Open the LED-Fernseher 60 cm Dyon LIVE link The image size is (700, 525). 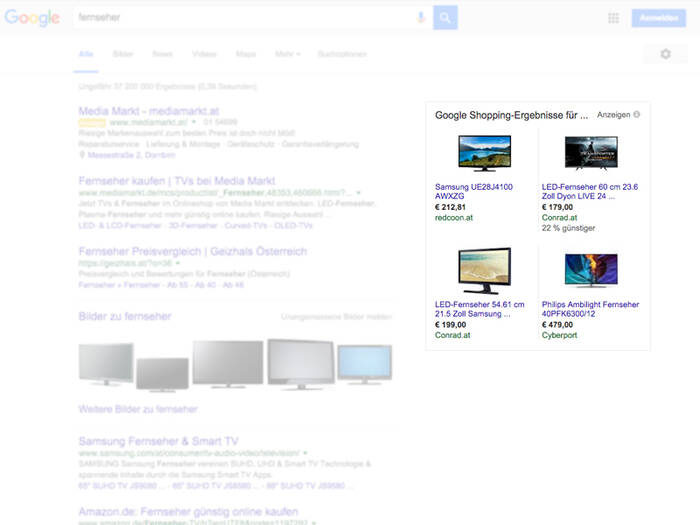point(589,191)
